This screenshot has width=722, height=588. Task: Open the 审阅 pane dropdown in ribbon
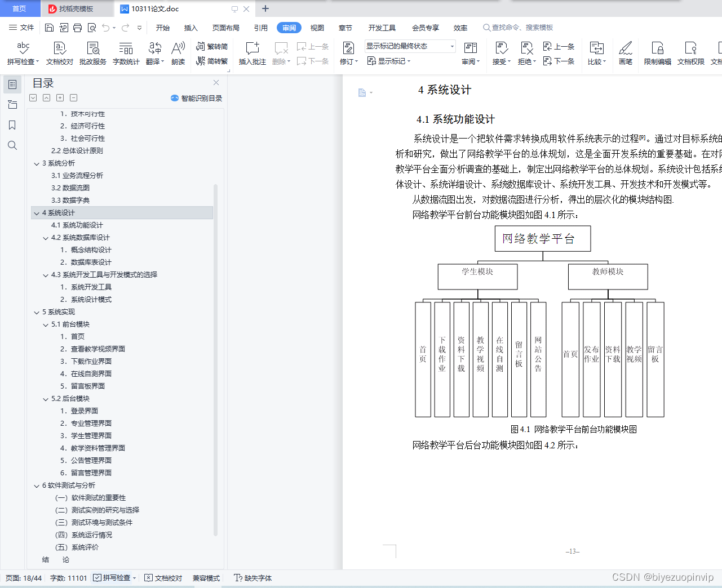[x=471, y=62]
